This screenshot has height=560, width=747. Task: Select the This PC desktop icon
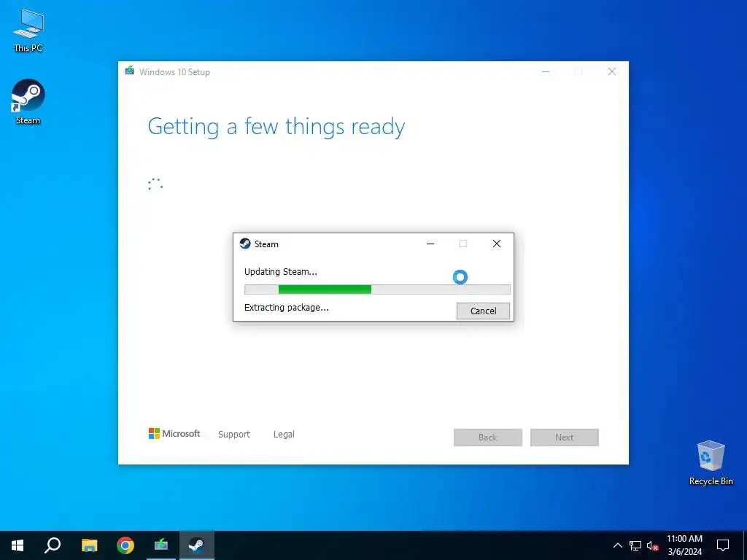pos(28,31)
